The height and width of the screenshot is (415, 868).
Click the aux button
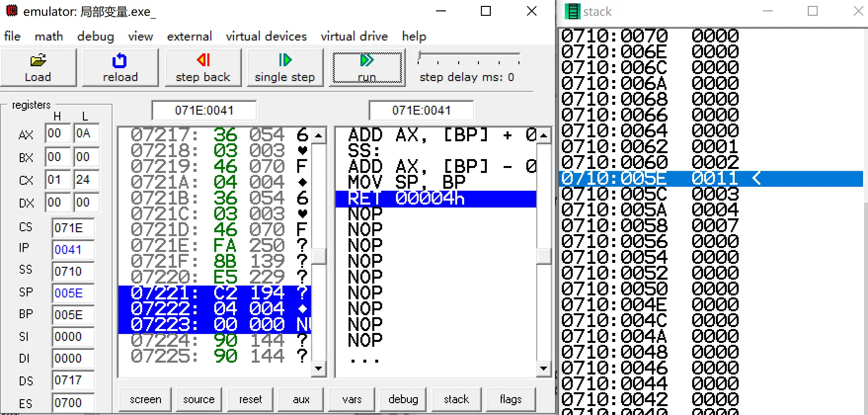point(301,399)
